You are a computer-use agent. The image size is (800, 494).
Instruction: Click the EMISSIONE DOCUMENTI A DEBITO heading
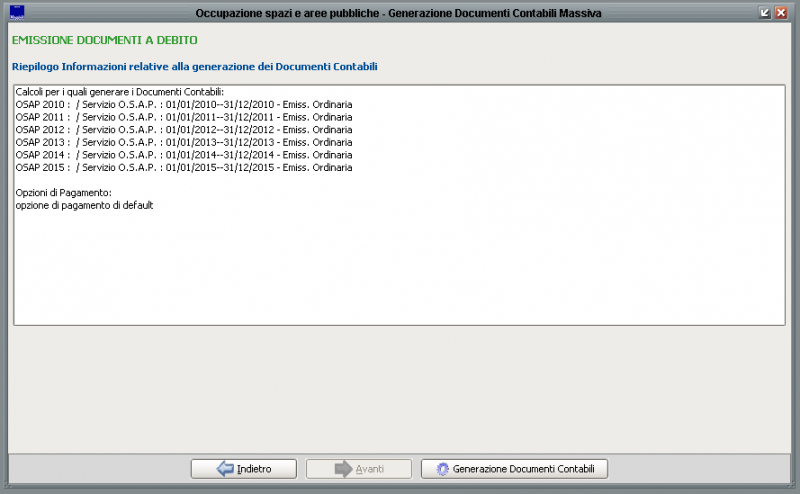tap(105, 40)
